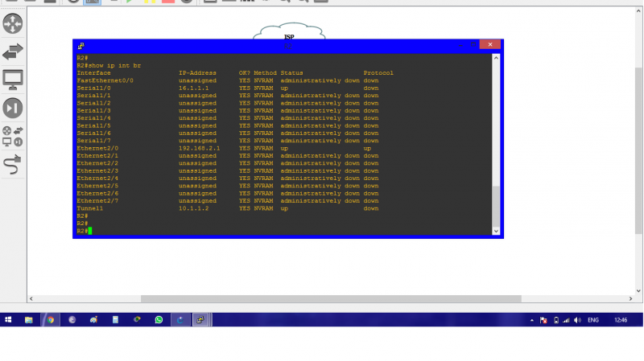Browse all devices grouped icon
This screenshot has width=644, height=361.
13,136
